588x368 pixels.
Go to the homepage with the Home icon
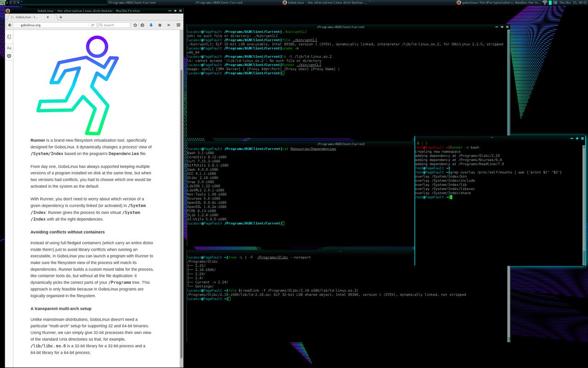(x=159, y=25)
